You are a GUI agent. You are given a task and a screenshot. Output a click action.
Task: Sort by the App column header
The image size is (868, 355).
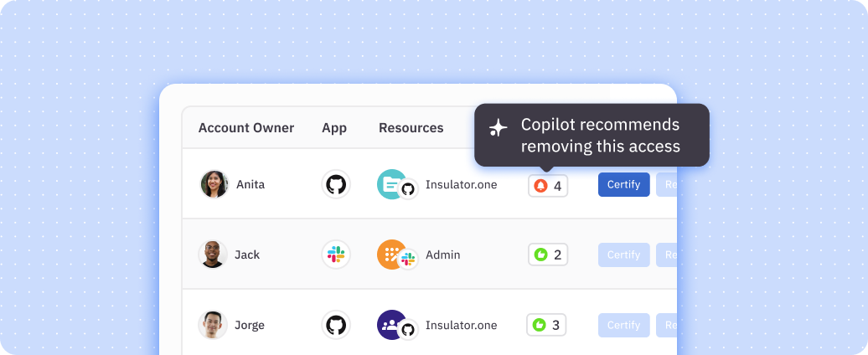point(334,128)
